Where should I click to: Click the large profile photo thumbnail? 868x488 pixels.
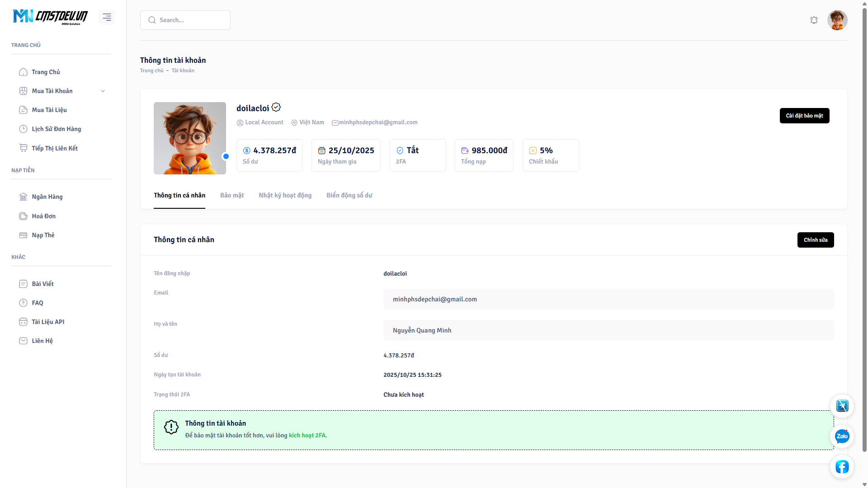190,138
